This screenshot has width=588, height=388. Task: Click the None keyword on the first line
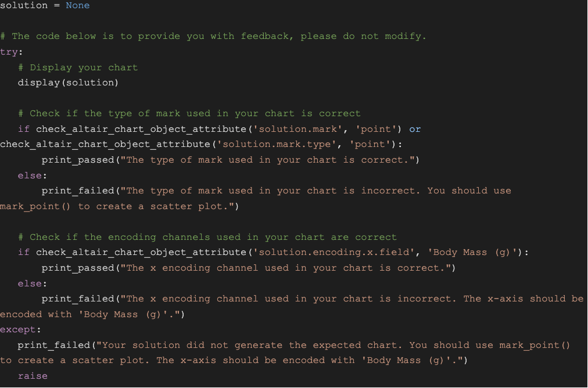(78, 5)
